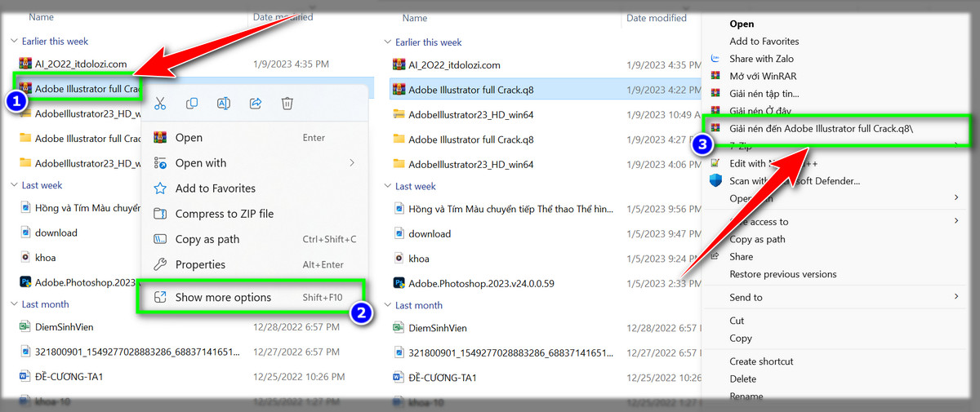Screen dimensions: 980x412
Task: Select the Adobe Illustrator full Crack.q8 folder icon in the left window
Action: (x=24, y=139)
